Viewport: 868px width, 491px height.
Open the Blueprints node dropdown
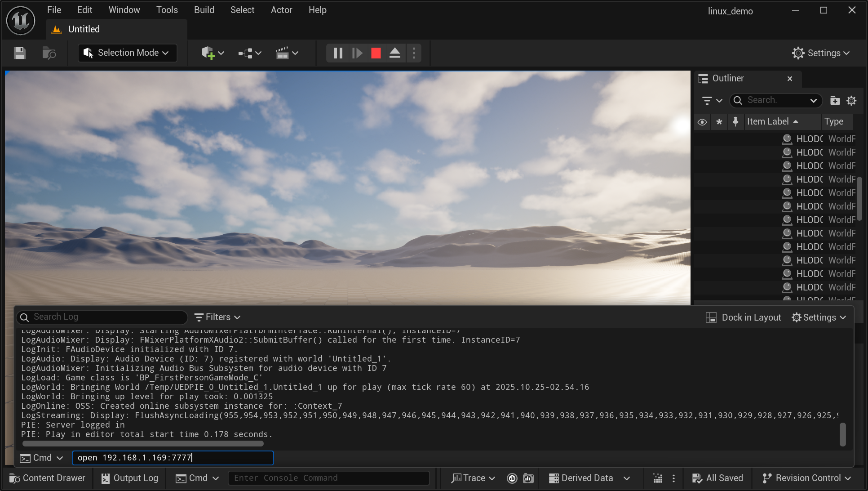(x=249, y=53)
